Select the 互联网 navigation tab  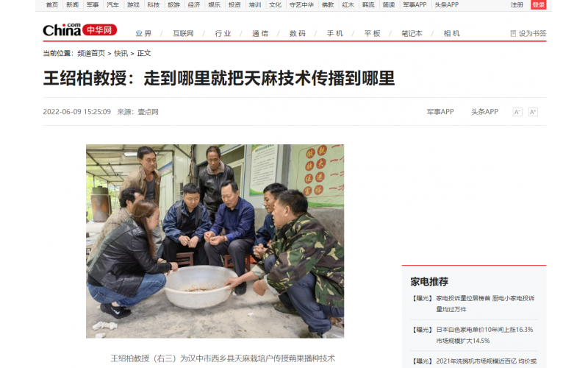click(183, 33)
